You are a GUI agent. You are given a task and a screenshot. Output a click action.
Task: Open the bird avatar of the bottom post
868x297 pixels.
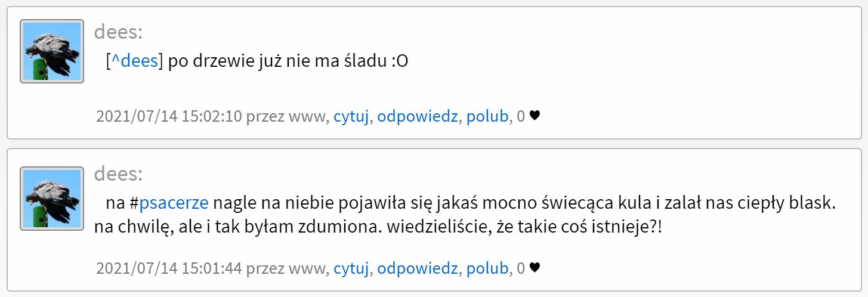point(51,199)
